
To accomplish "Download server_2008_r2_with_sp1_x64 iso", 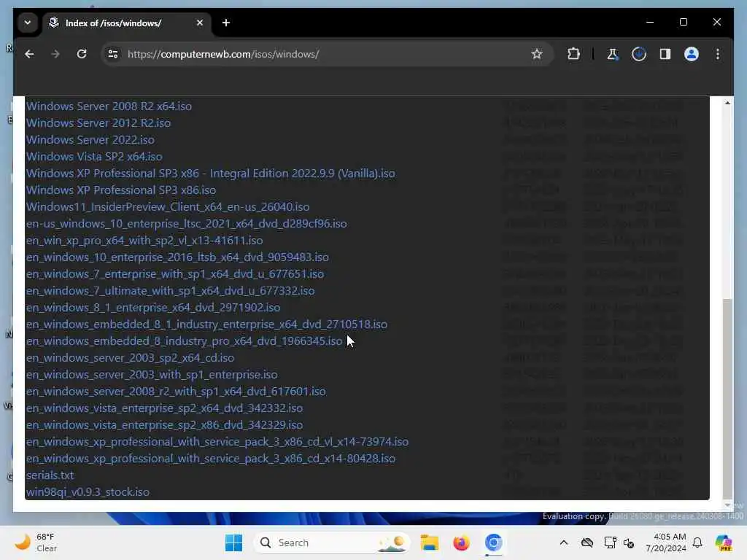I will (176, 392).
